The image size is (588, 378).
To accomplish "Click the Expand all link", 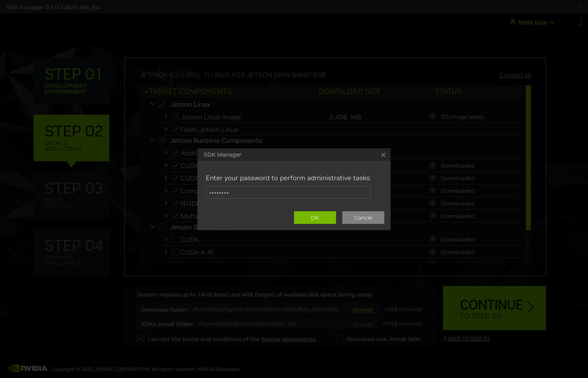I will coord(515,75).
